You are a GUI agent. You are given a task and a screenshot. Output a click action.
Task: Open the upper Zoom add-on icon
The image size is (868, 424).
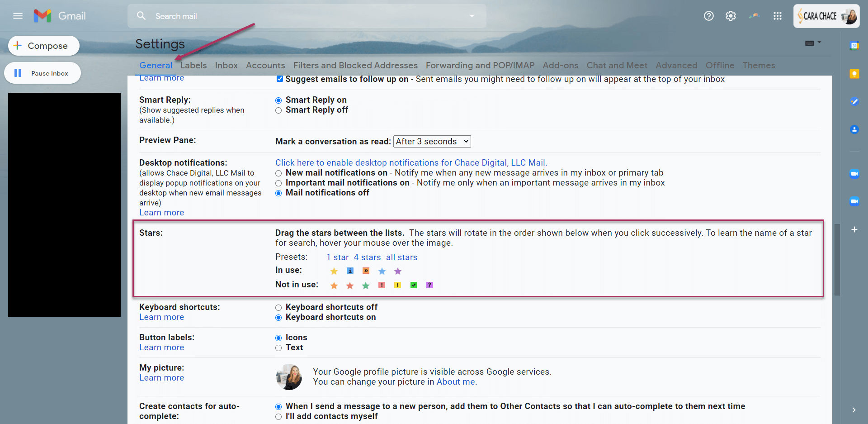854,174
